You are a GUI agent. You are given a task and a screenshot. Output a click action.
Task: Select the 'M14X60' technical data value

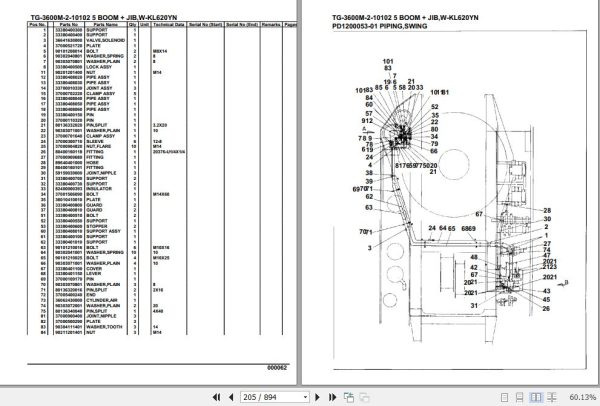pyautogui.click(x=161, y=194)
